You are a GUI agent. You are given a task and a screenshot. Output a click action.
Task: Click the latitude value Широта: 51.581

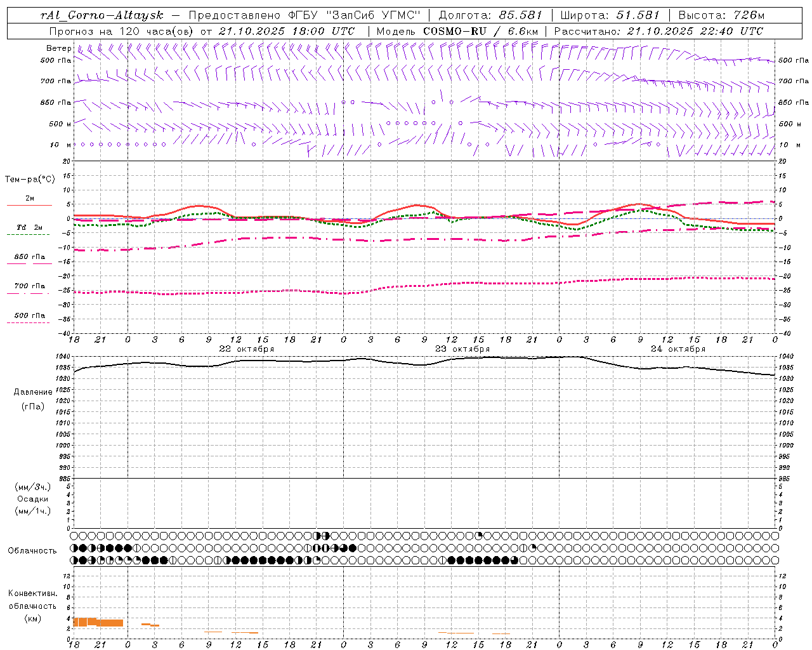click(x=612, y=15)
